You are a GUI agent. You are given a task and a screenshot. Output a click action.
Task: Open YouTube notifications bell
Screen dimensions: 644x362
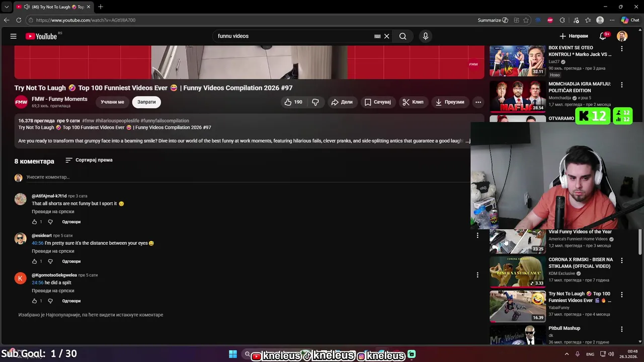[603, 36]
